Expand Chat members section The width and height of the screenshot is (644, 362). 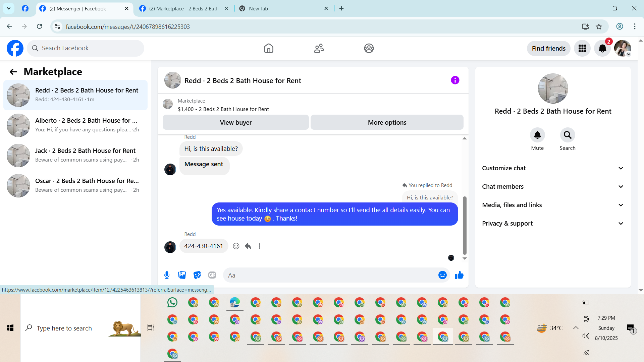[553, 187]
